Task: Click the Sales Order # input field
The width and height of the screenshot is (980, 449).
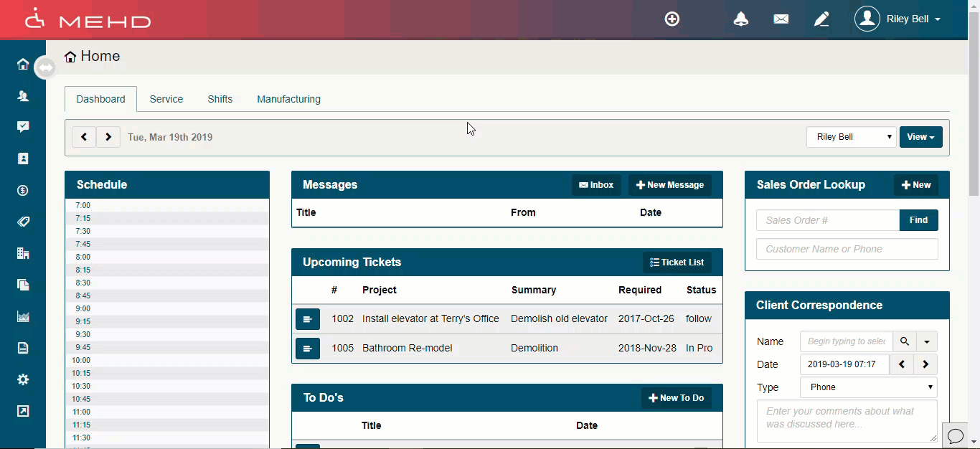Action: [x=828, y=220]
